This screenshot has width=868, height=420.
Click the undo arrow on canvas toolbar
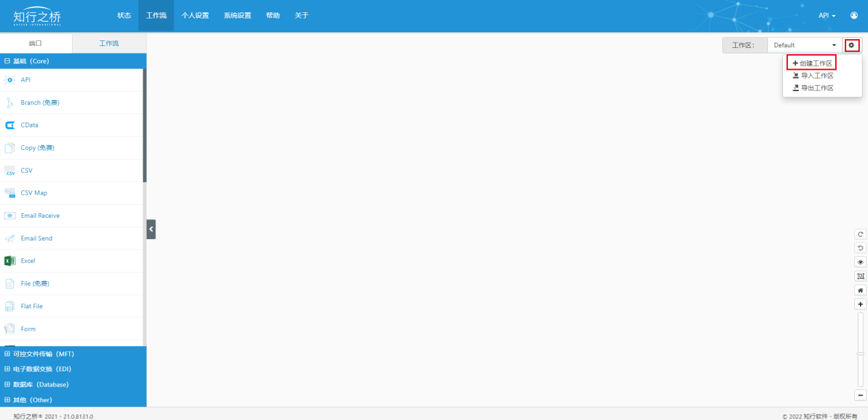860,247
